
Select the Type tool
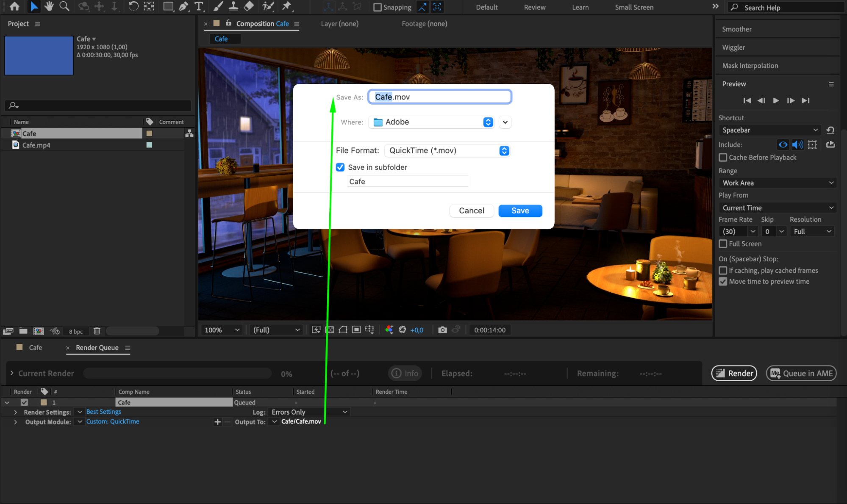(x=199, y=6)
